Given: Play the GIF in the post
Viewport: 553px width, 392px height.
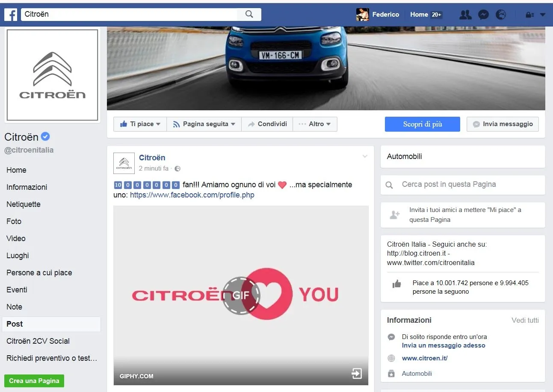Looking at the screenshot, I should pyautogui.click(x=241, y=295).
